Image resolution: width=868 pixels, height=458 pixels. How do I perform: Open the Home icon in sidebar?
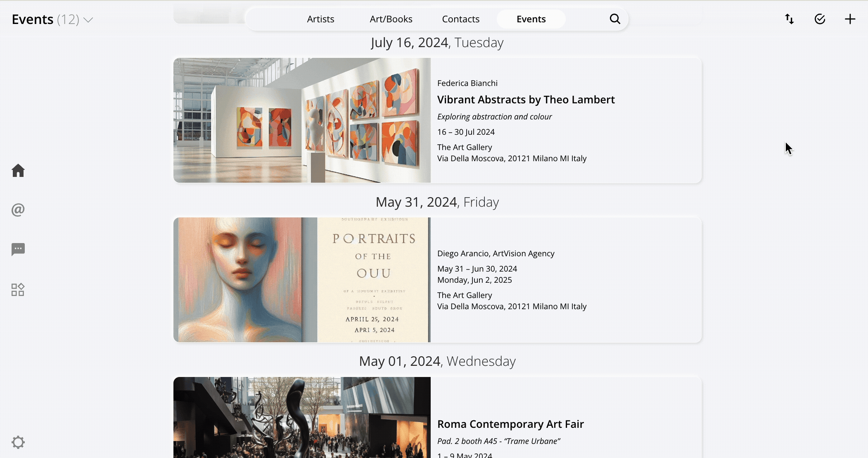(x=18, y=170)
